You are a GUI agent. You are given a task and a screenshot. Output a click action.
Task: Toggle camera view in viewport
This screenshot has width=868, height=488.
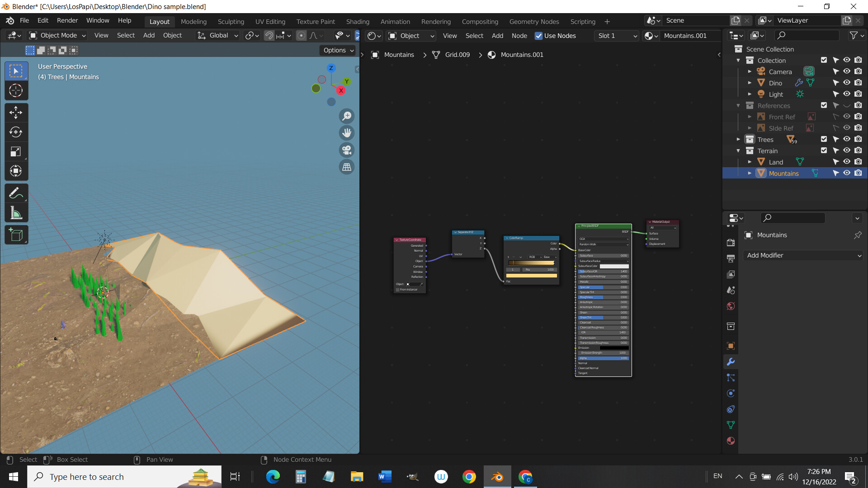click(x=347, y=150)
